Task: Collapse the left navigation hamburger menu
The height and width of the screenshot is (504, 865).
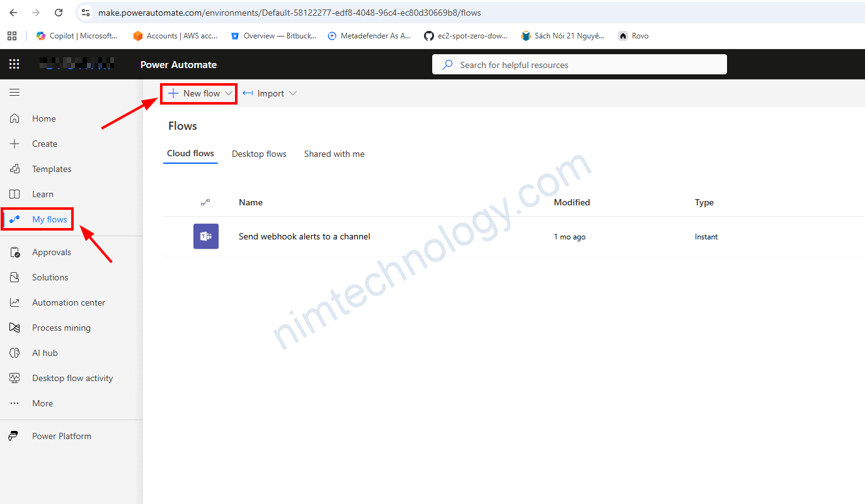Action: pyautogui.click(x=14, y=93)
